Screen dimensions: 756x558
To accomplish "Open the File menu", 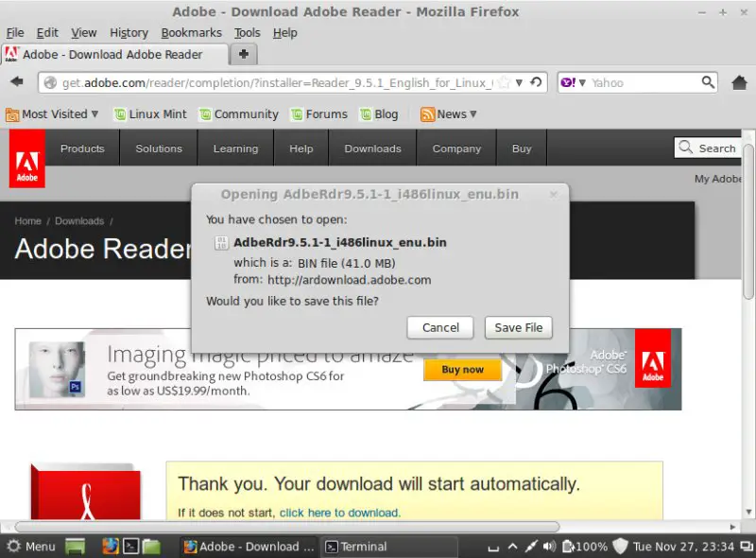I will pyautogui.click(x=15, y=33).
